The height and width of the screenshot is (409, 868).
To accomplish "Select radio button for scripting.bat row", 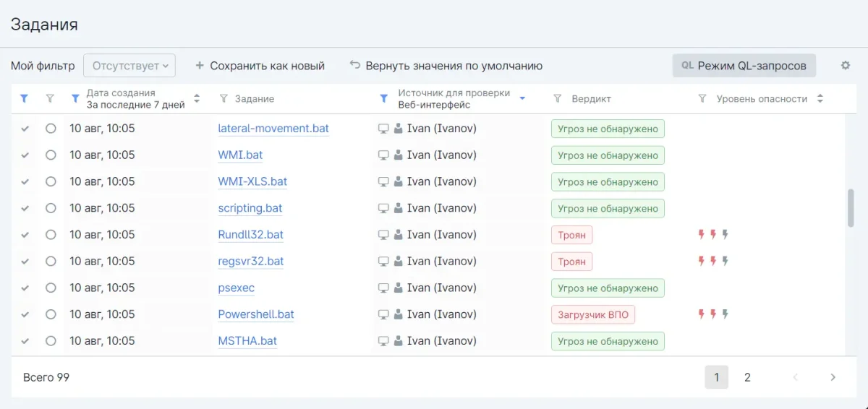I will [x=51, y=208].
